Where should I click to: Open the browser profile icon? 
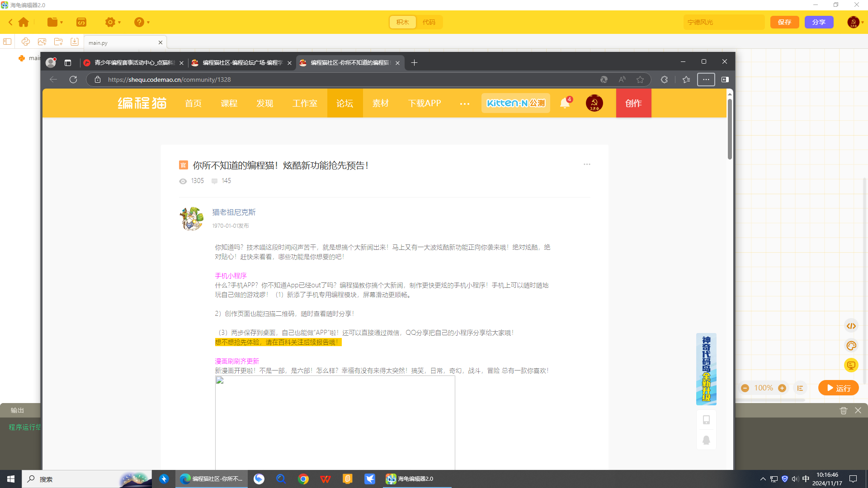51,63
